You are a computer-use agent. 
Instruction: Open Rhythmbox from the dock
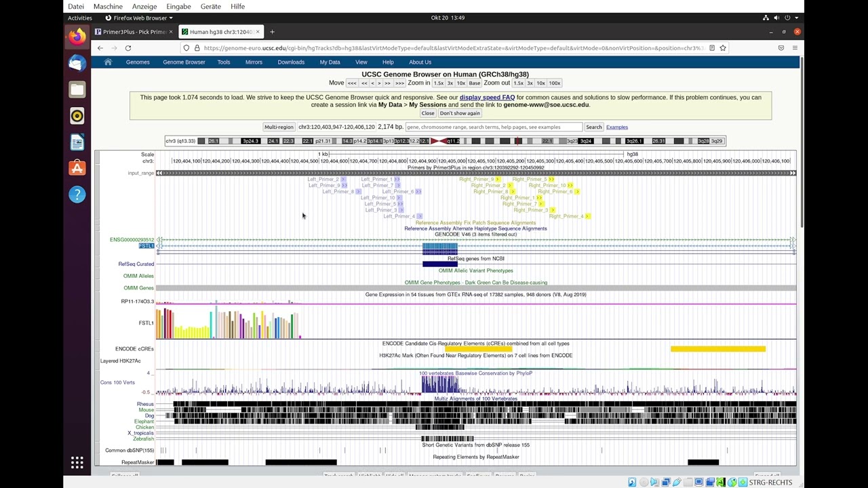77,116
